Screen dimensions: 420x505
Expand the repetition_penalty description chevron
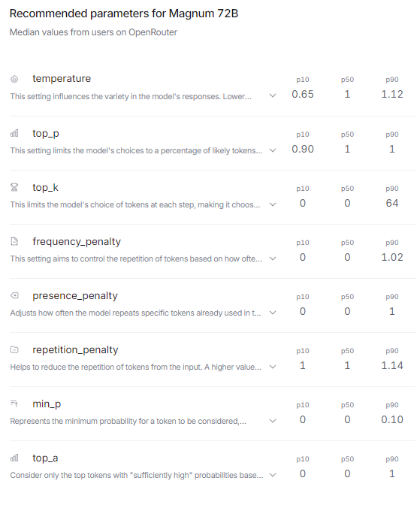(273, 367)
